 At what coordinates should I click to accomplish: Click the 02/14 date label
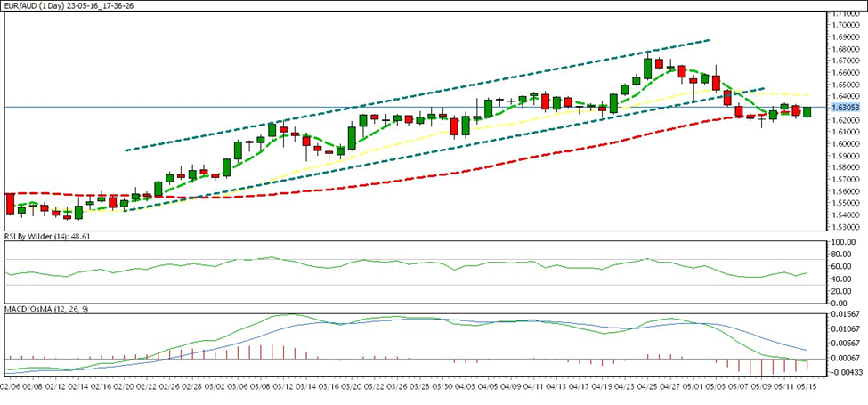point(78,386)
